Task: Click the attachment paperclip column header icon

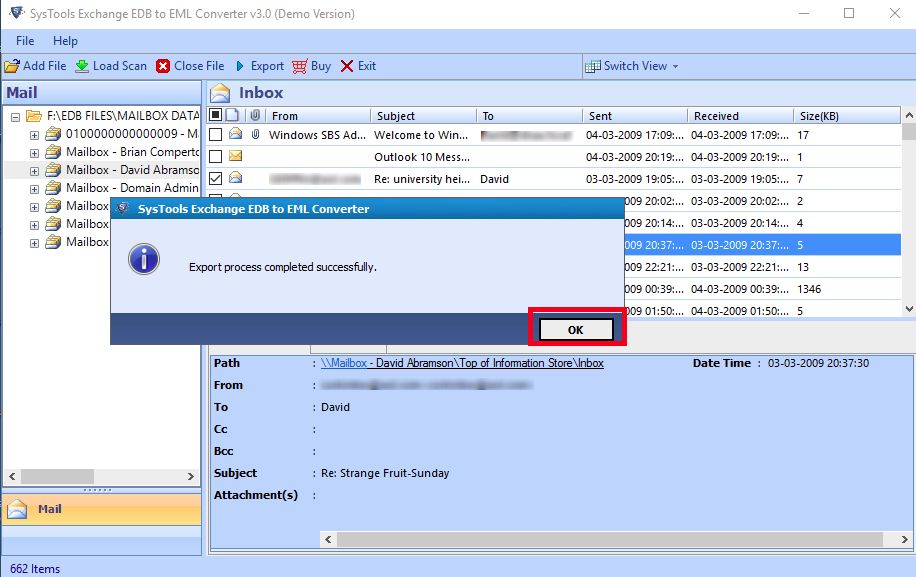Action: click(255, 115)
